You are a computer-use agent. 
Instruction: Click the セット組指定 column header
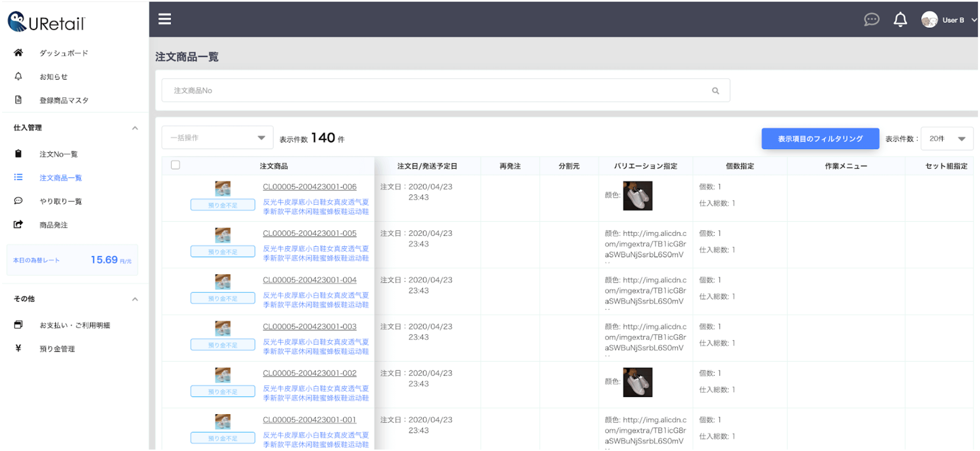pos(946,166)
